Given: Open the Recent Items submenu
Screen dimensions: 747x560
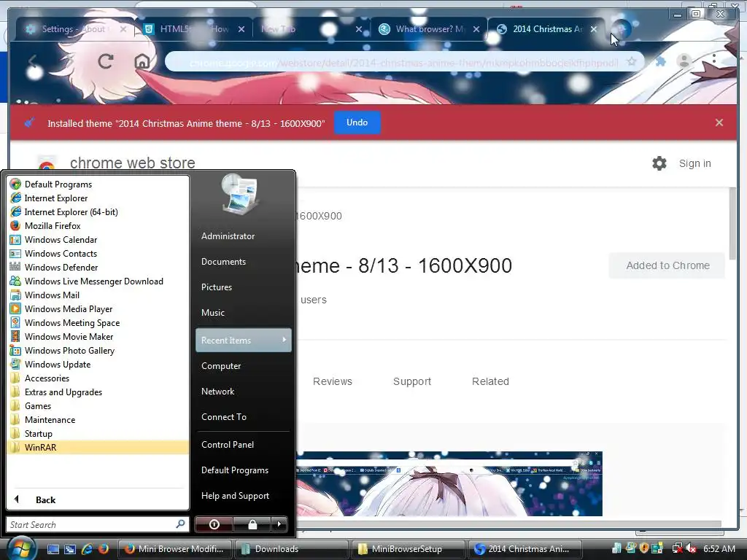Looking at the screenshot, I should pos(244,340).
